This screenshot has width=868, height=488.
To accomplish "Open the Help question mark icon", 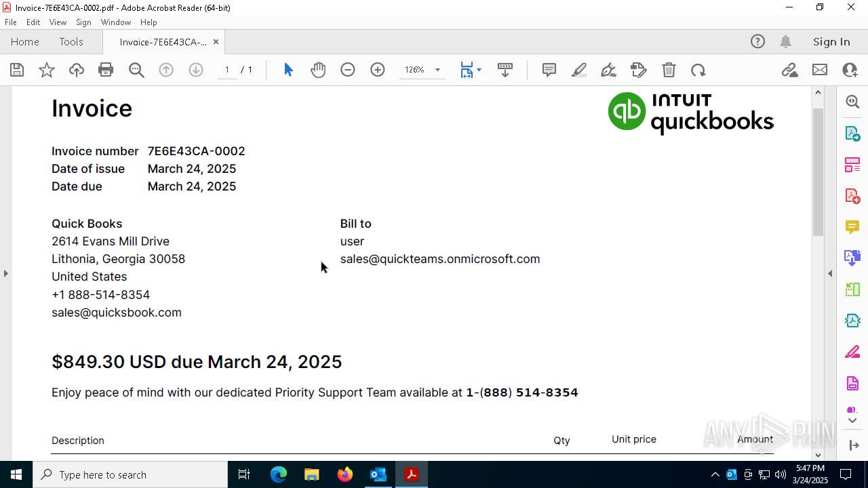I will coord(757,41).
